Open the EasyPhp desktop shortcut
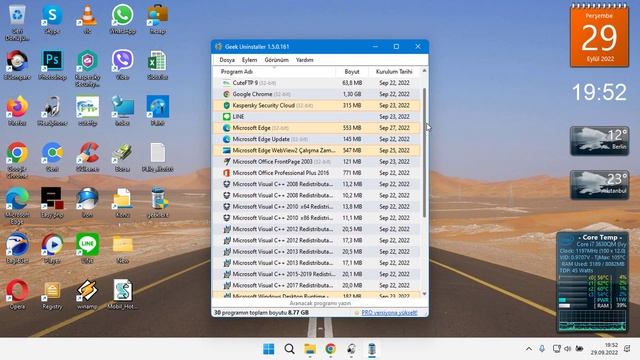640x360 pixels. click(52, 202)
